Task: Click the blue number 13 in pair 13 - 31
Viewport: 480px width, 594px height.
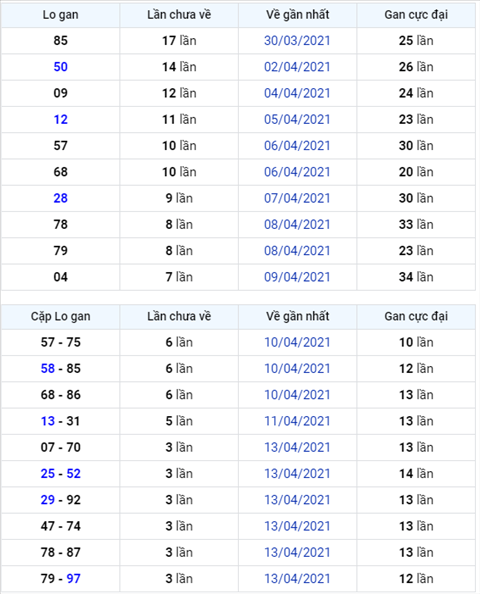Action: (x=48, y=421)
